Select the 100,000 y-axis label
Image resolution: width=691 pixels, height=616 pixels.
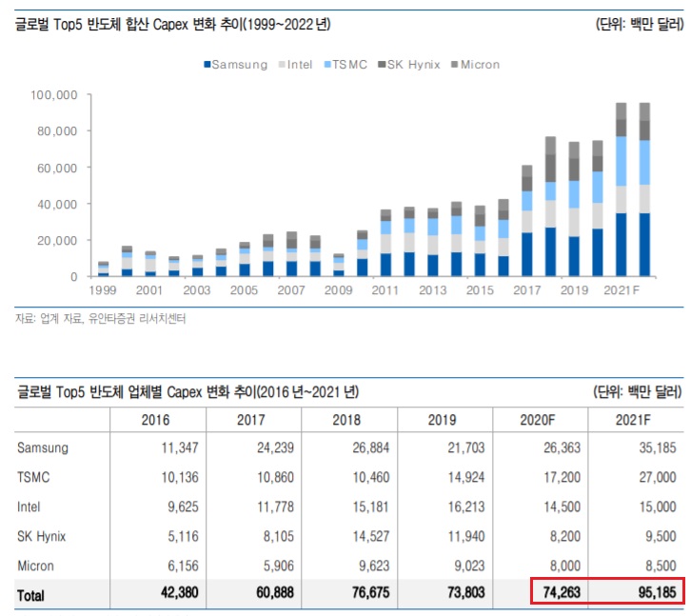[x=53, y=95]
